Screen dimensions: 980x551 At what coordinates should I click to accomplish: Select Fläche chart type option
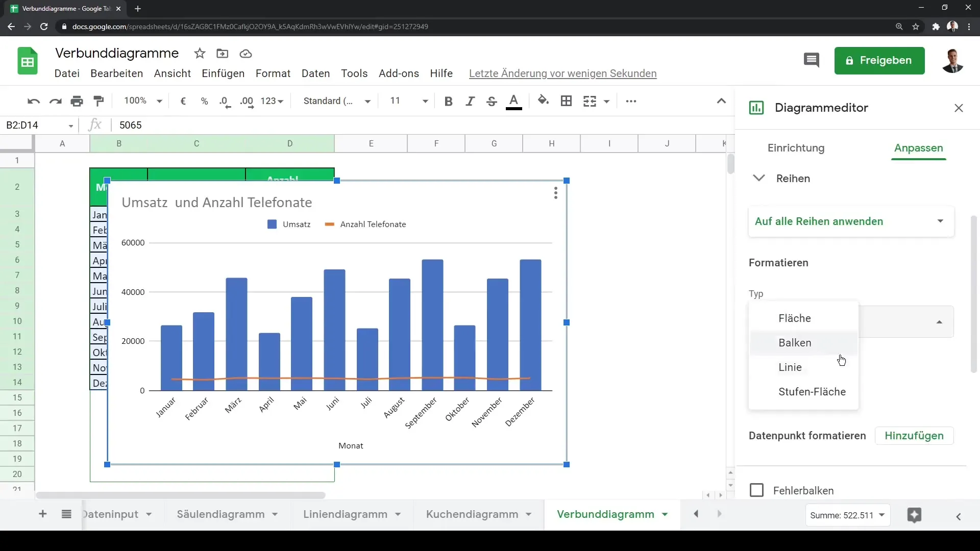point(803,318)
